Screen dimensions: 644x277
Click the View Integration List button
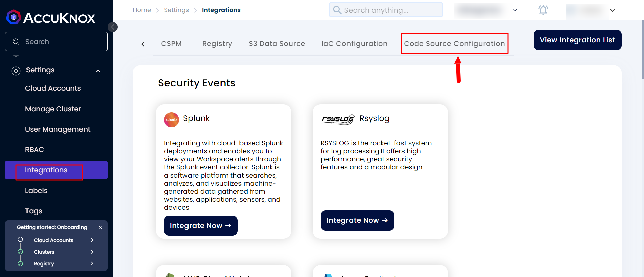(577, 40)
